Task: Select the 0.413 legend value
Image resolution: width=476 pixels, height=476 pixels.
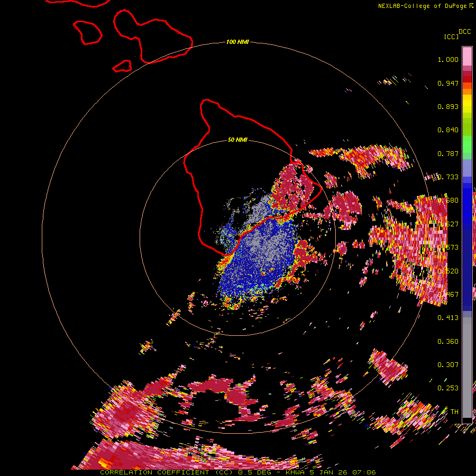Action: [448, 318]
